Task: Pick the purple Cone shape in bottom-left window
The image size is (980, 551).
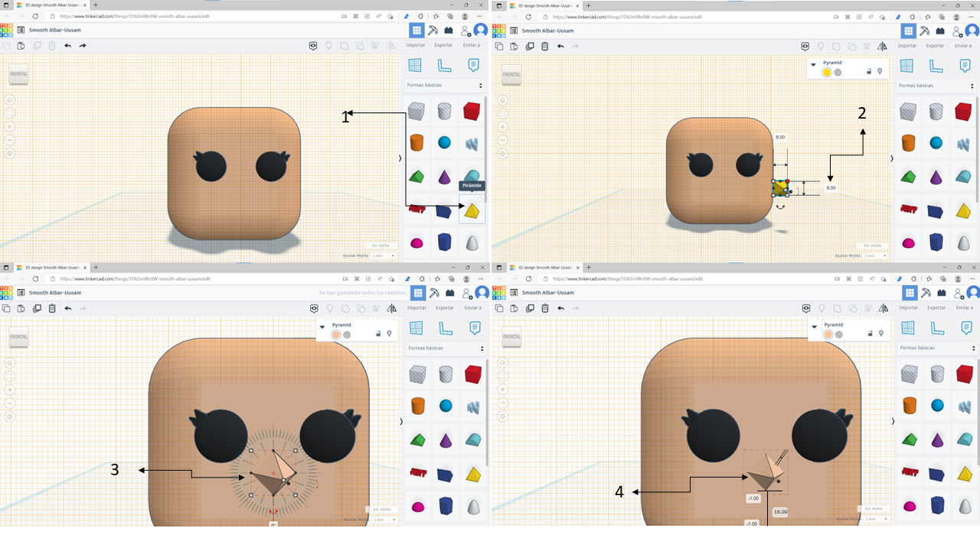Action: tap(446, 440)
